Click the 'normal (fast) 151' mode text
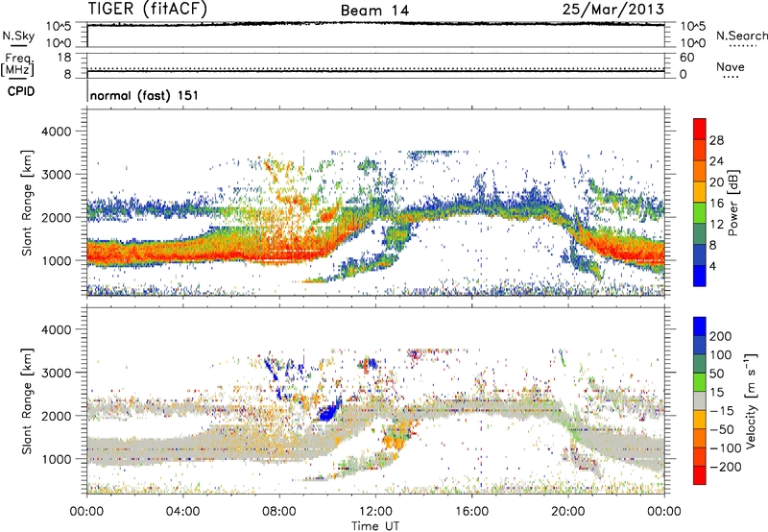The height and width of the screenshot is (532, 768). [145, 95]
